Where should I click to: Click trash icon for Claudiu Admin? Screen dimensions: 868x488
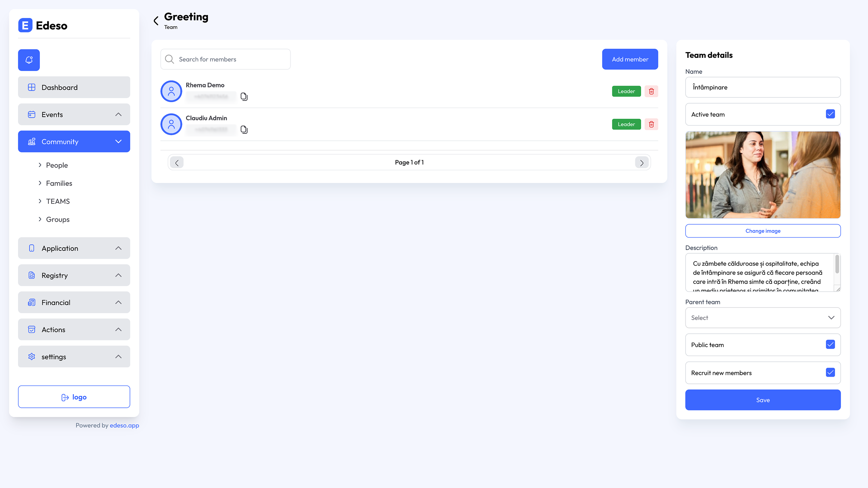(x=651, y=124)
